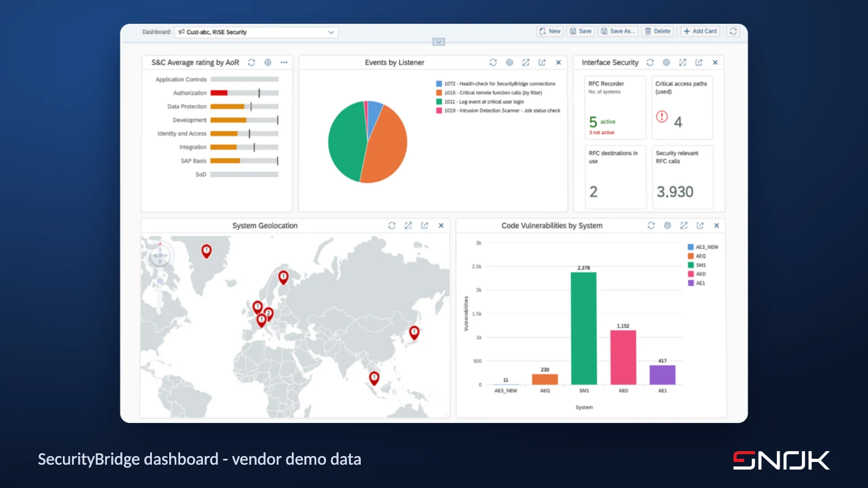The height and width of the screenshot is (488, 868).
Task: Select the pink AED bar
Action: (x=623, y=357)
